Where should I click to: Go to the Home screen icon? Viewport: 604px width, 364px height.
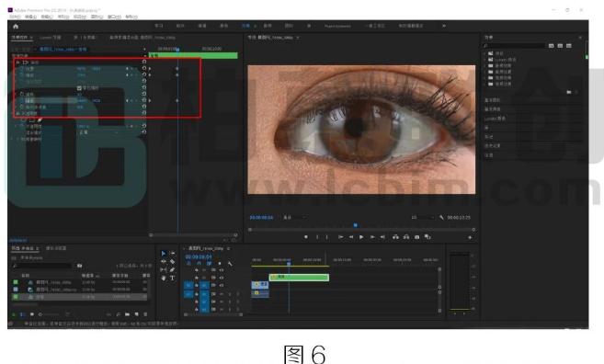tap(16, 26)
